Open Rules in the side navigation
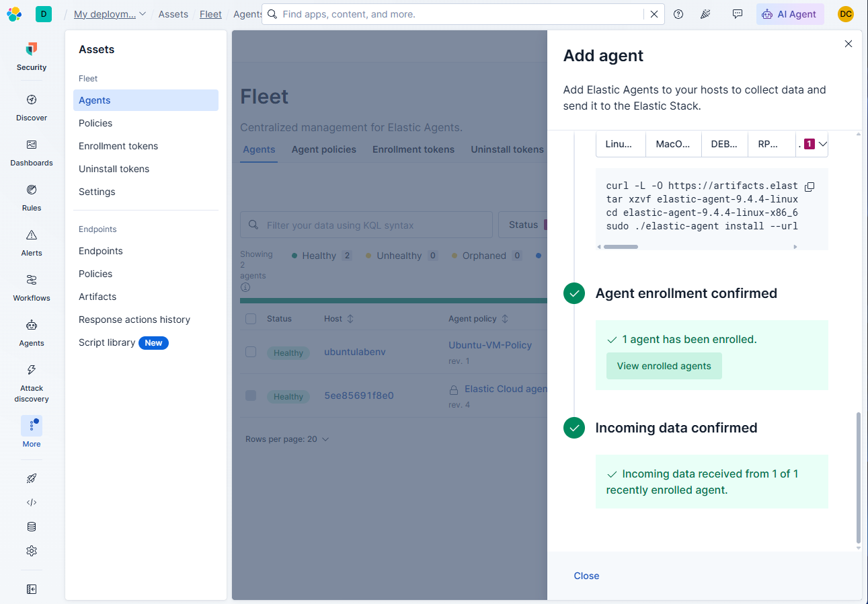The height and width of the screenshot is (604, 868). 32,198
